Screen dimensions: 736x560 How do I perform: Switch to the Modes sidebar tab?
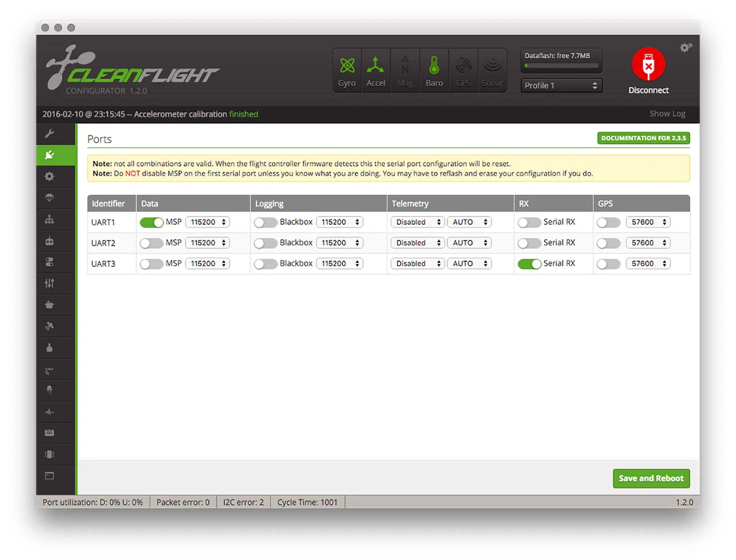(50, 262)
